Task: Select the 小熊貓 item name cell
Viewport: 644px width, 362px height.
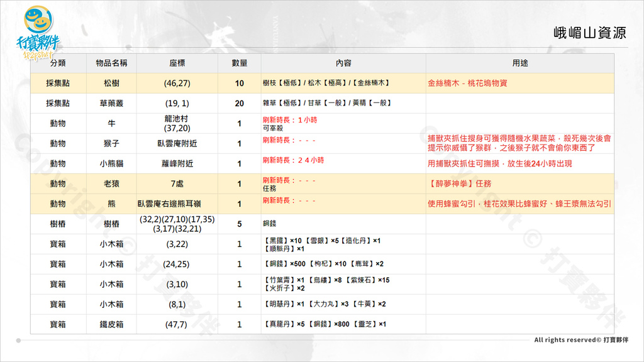Action: [x=111, y=164]
